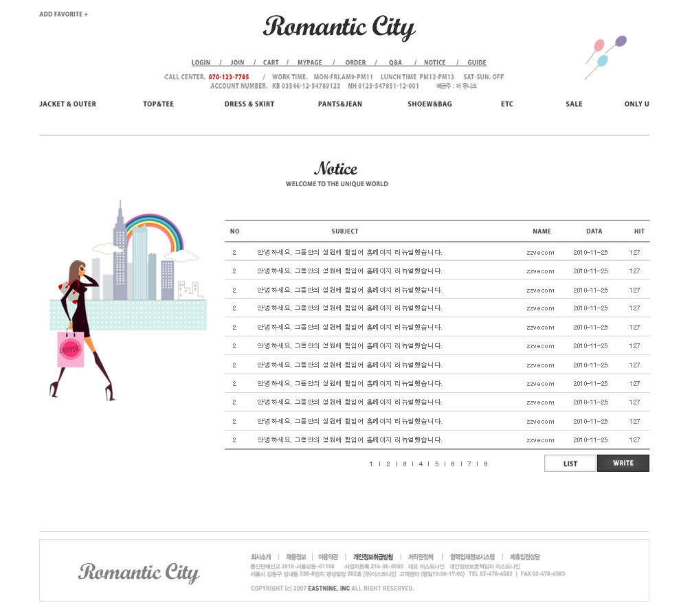Click the Romantic City footer logo
The width and height of the screenshot is (692, 616).
139,572
